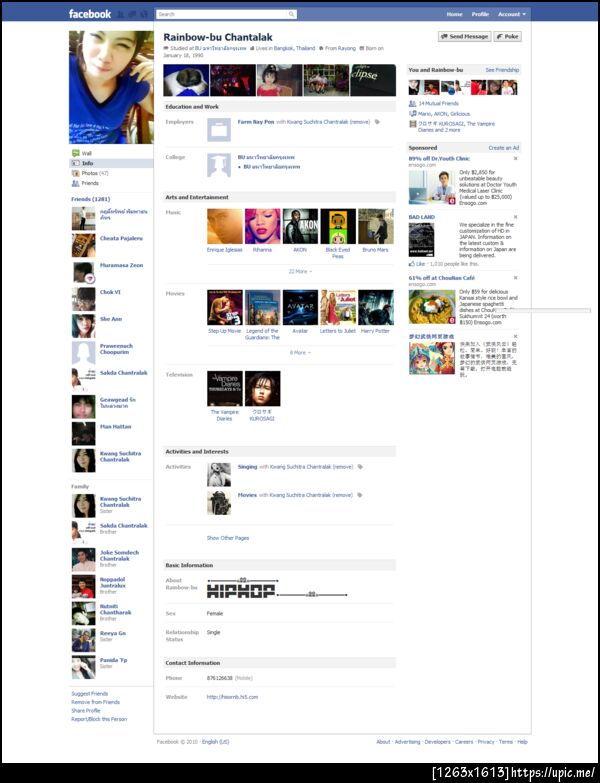600x783 pixels.
Task: Click the Farm Nay Pon employer icon
Action: [x=219, y=130]
